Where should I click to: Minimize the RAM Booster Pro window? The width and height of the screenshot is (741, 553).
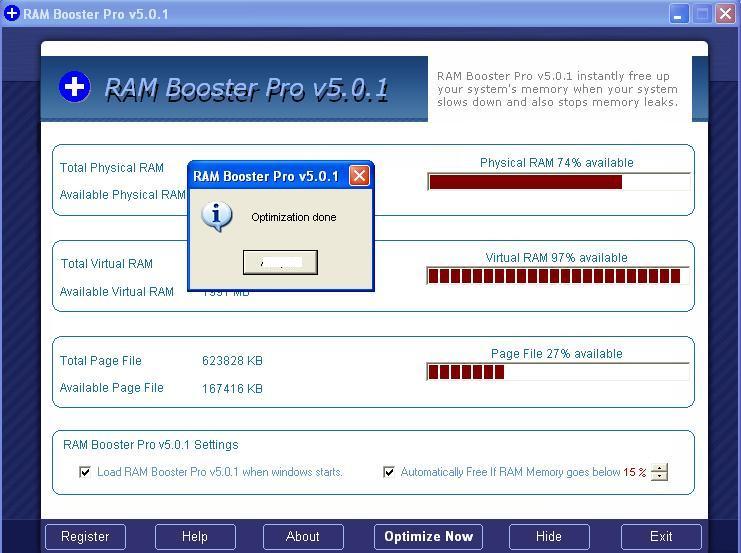[x=679, y=14]
